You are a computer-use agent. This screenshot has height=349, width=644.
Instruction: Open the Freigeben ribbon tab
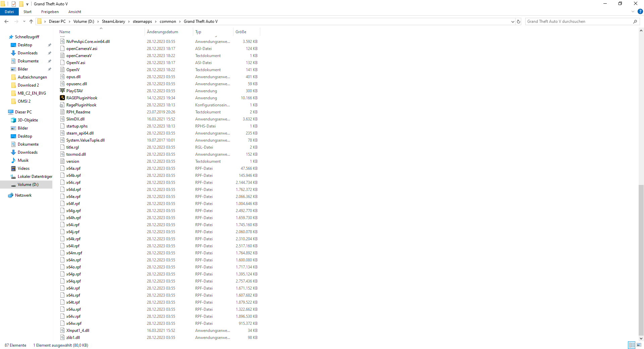50,12
